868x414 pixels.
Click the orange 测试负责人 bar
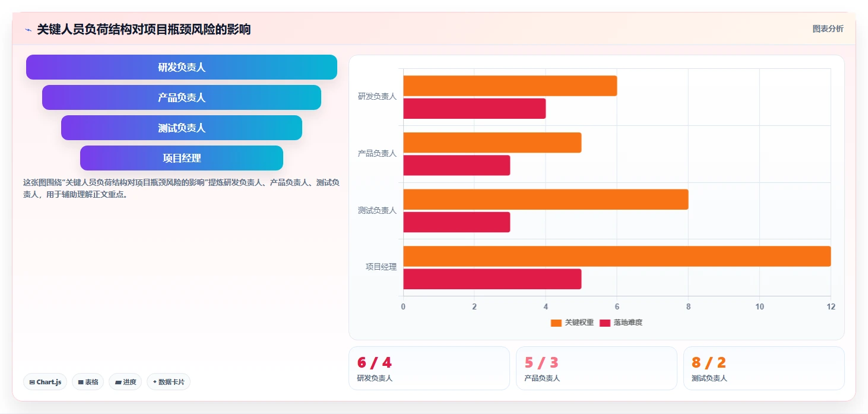[x=546, y=200]
